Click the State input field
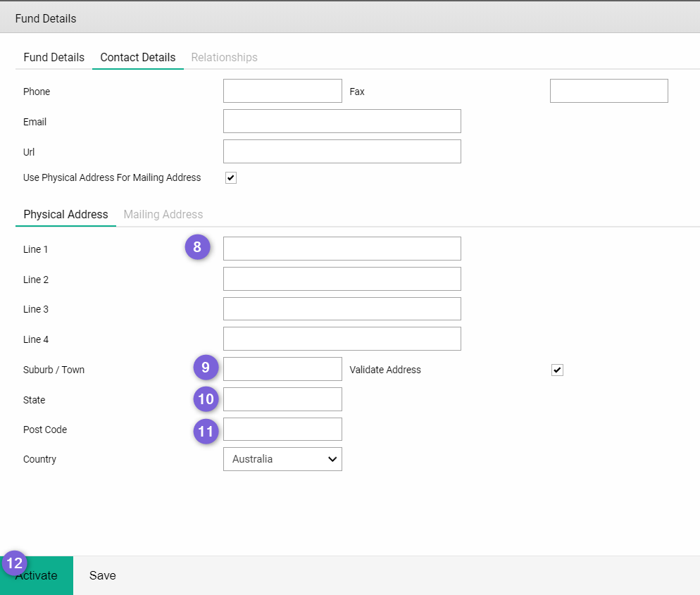Viewport: 700px width, 595px height. pos(282,399)
